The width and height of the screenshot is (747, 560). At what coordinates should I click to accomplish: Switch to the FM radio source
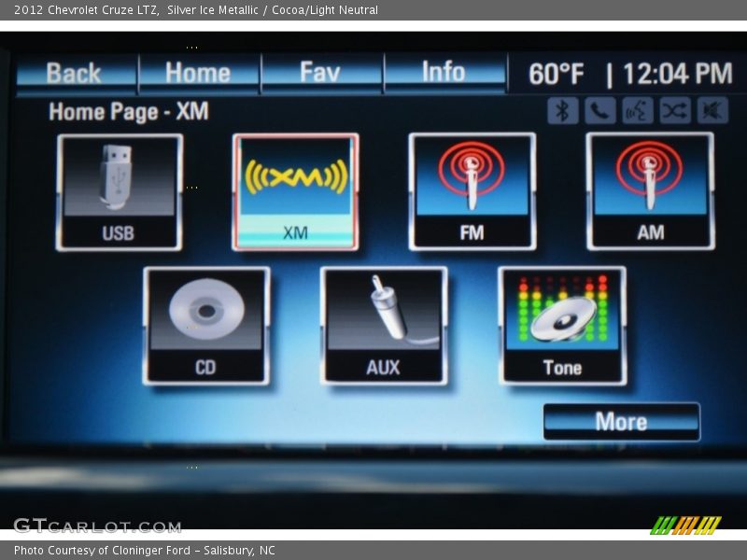[472, 191]
